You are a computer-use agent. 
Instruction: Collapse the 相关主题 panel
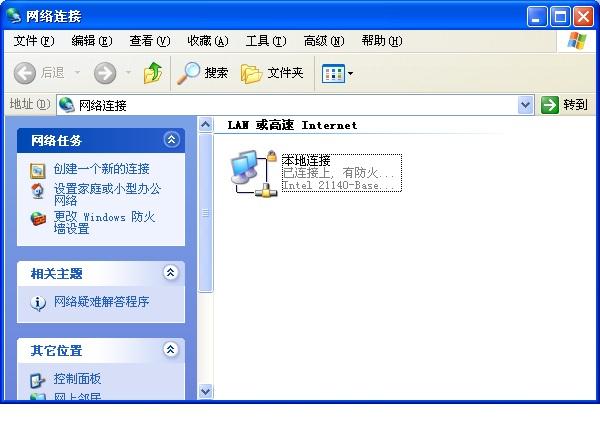(170, 273)
